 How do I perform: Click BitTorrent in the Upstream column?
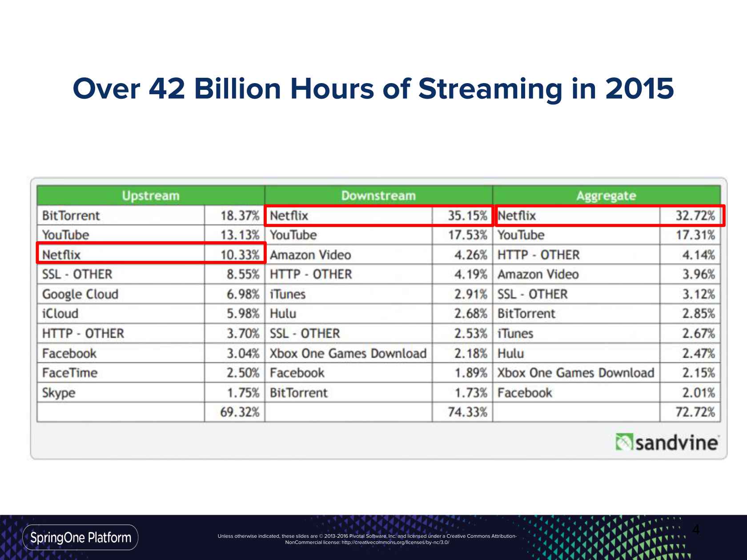coord(71,216)
